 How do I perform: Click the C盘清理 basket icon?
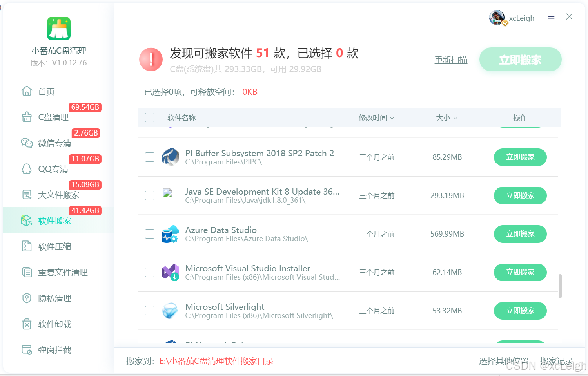click(27, 117)
